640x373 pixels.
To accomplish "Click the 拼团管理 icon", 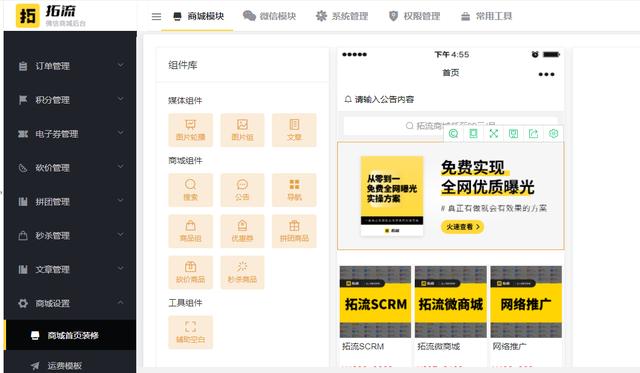I will (x=23, y=202).
